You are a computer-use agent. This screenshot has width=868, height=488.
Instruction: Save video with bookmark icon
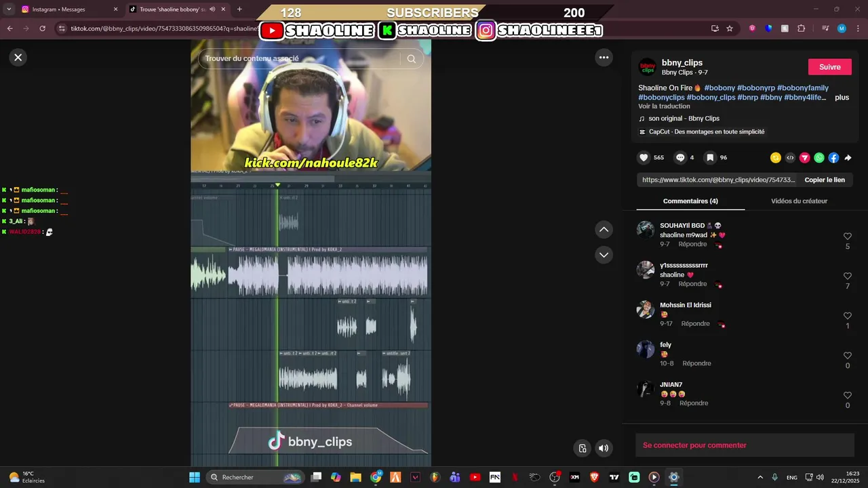[x=710, y=157]
